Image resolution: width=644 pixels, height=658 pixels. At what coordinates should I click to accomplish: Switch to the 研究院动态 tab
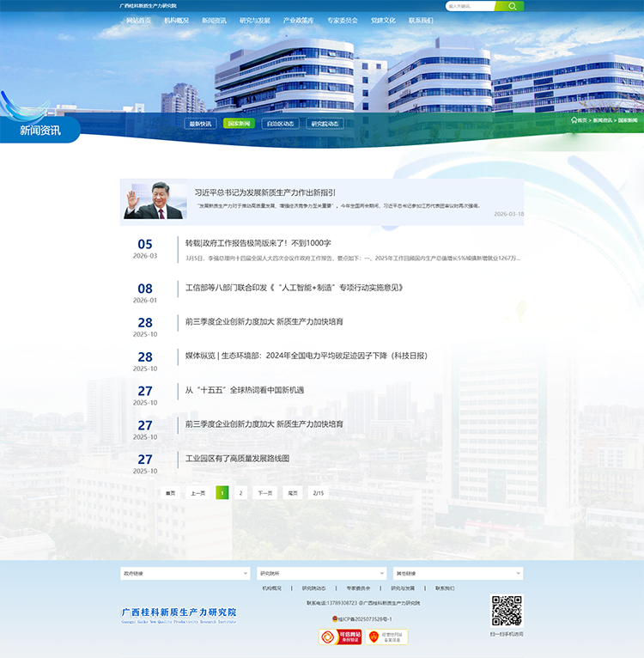[325, 124]
